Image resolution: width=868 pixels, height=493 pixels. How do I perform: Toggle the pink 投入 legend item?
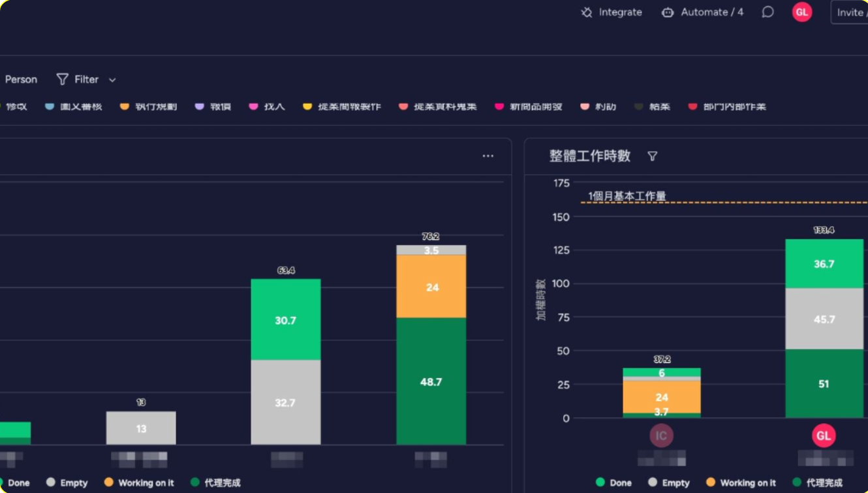pyautogui.click(x=268, y=106)
